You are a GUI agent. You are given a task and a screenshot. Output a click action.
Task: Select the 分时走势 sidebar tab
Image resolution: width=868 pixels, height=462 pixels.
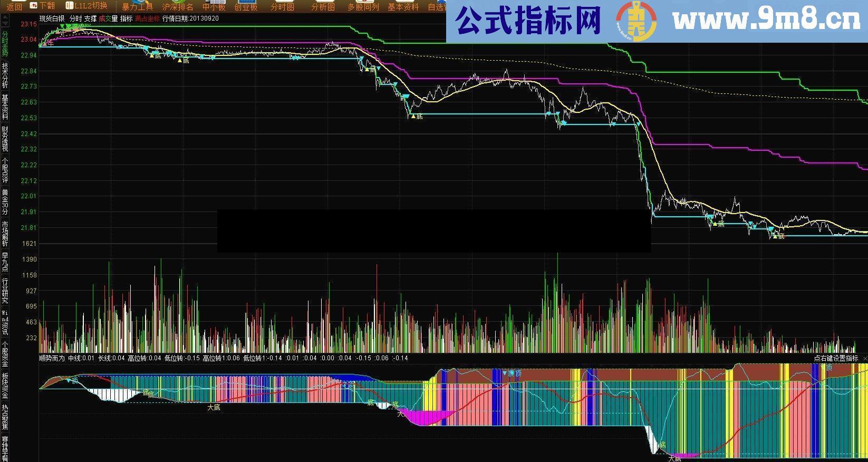pyautogui.click(x=5, y=43)
